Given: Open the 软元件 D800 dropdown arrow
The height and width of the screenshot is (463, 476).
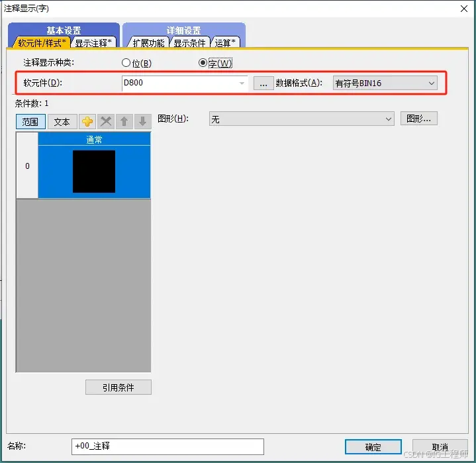Looking at the screenshot, I should [x=242, y=83].
